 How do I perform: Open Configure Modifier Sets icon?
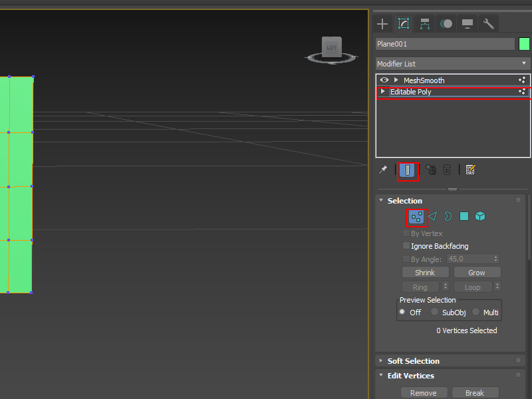point(470,170)
